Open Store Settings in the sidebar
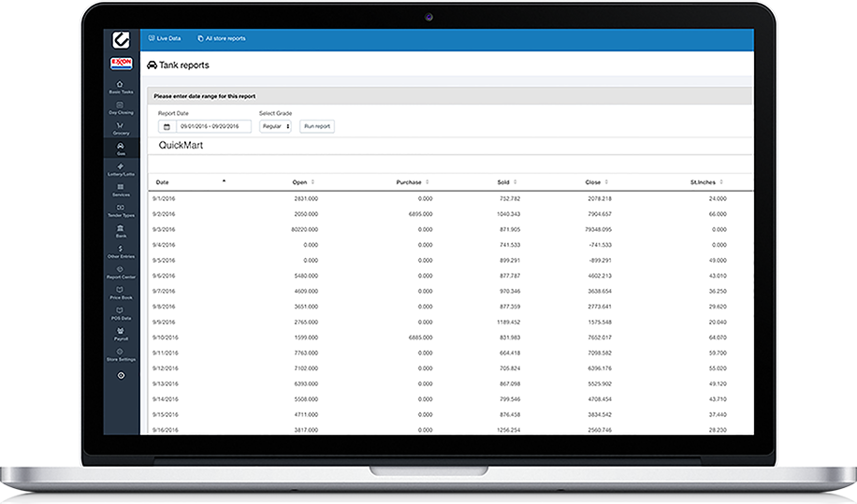The height and width of the screenshot is (504, 857). [x=121, y=355]
